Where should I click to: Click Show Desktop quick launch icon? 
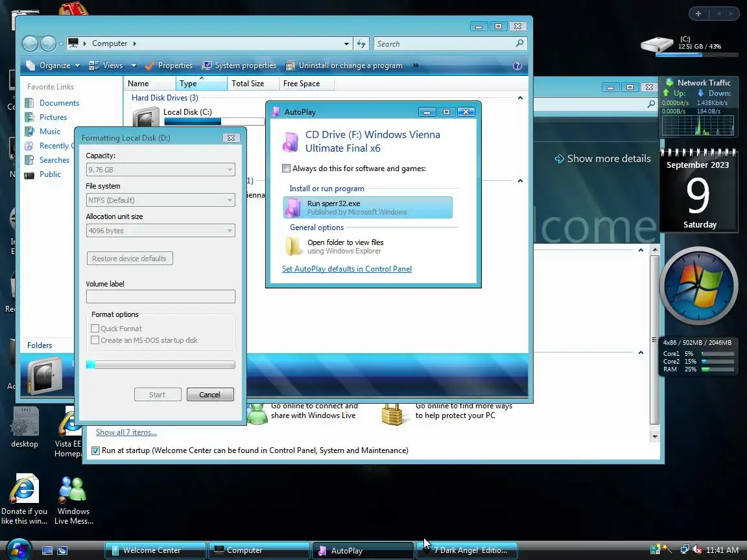point(47,550)
